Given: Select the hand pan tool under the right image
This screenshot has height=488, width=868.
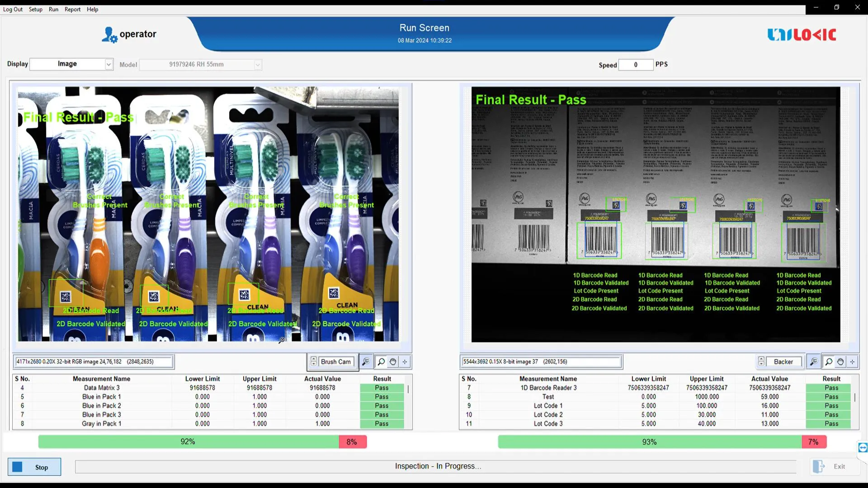Looking at the screenshot, I should pos(840,361).
